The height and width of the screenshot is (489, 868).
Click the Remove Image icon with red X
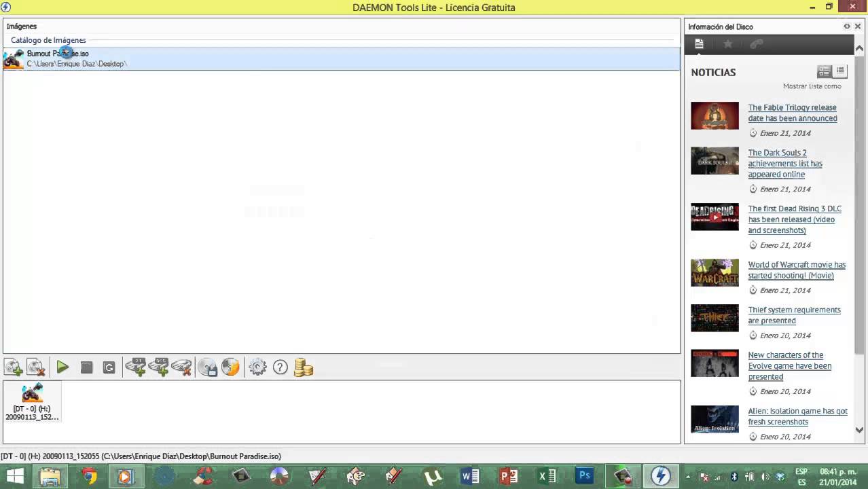35,367
